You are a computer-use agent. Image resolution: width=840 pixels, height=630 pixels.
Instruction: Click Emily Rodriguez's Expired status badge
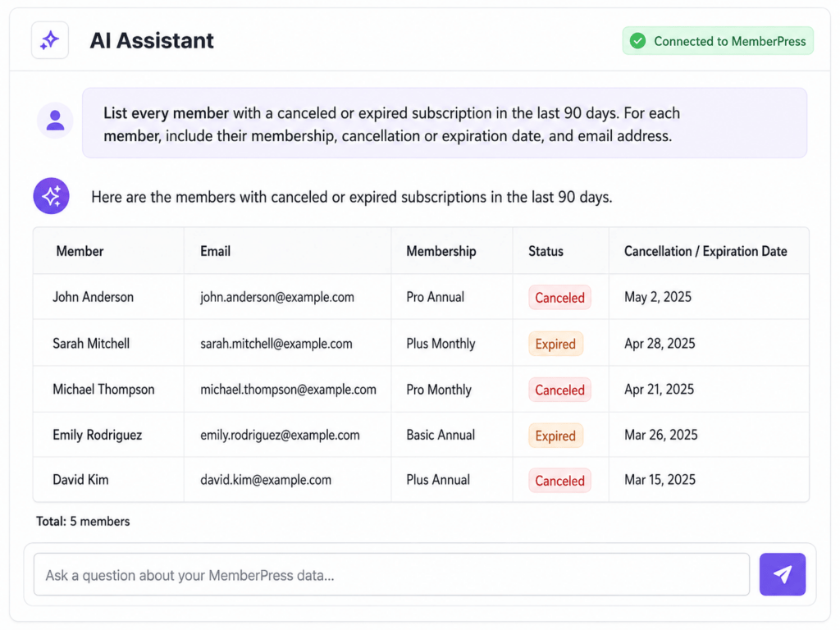555,436
